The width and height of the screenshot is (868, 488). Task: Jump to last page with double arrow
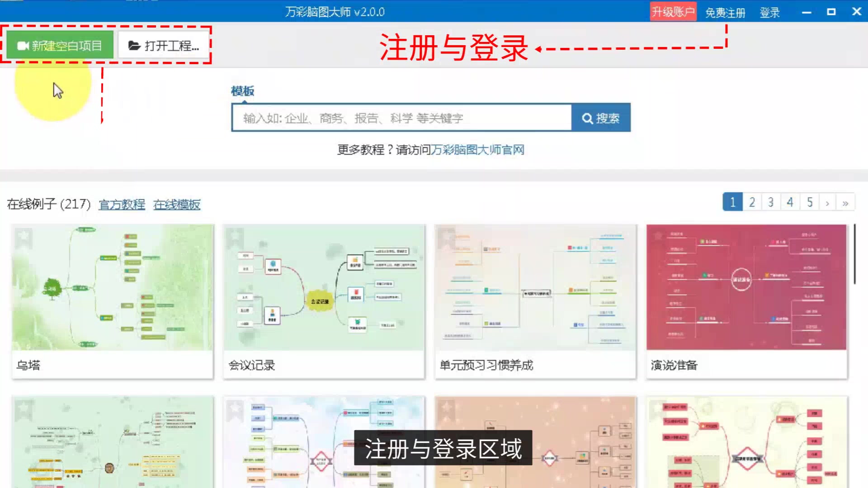[845, 202]
